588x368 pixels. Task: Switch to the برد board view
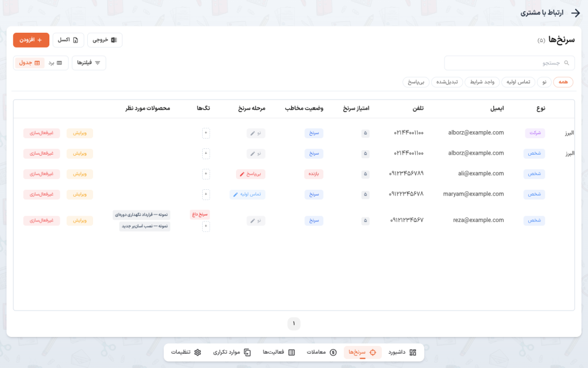(x=55, y=63)
